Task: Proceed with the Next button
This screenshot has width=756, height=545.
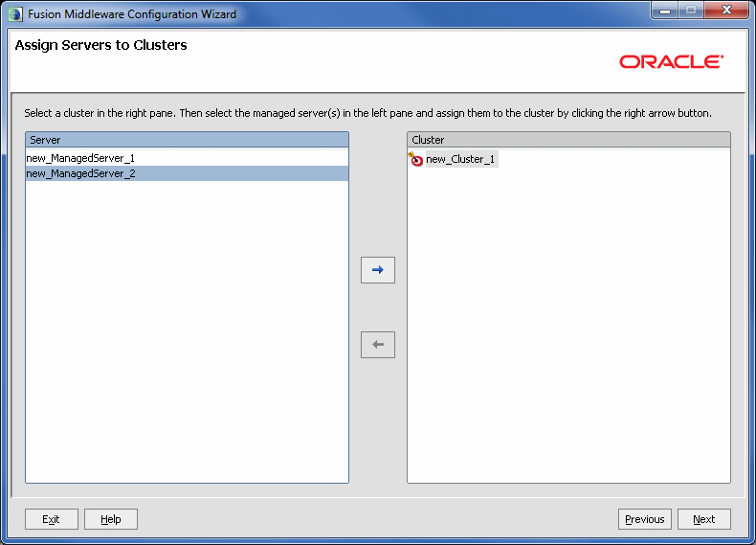Action: (x=704, y=519)
